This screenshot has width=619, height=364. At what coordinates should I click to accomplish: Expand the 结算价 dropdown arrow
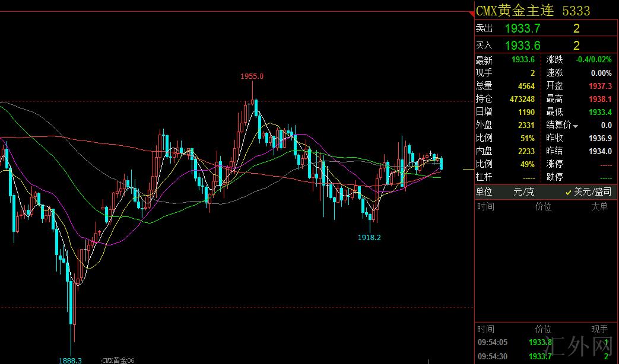point(575,126)
